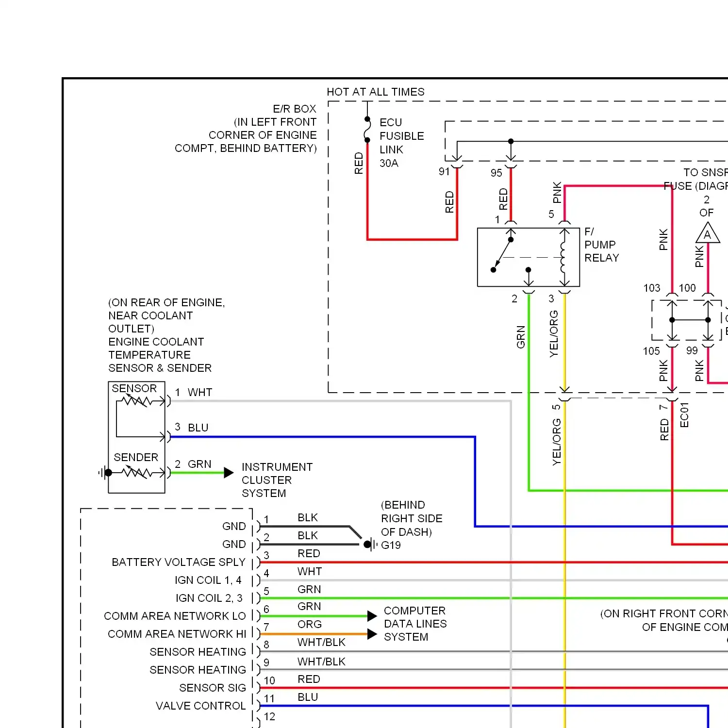The width and height of the screenshot is (728, 728).
Task: Click the 'GND' label at pin 1
Action: tap(234, 526)
